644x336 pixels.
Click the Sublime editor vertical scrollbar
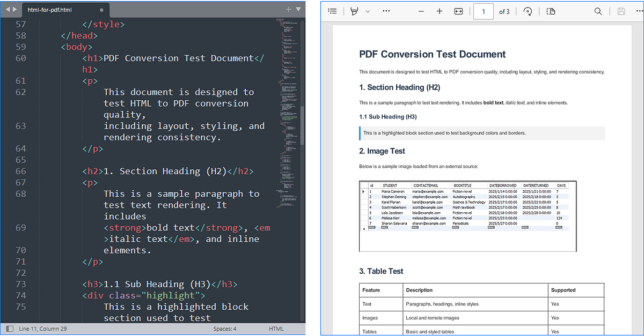[302, 126]
